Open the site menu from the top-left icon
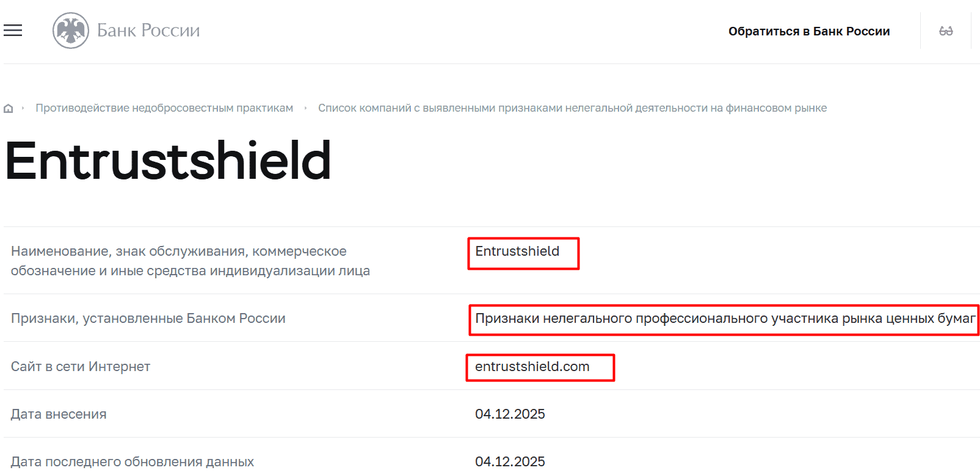 pyautogui.click(x=12, y=30)
